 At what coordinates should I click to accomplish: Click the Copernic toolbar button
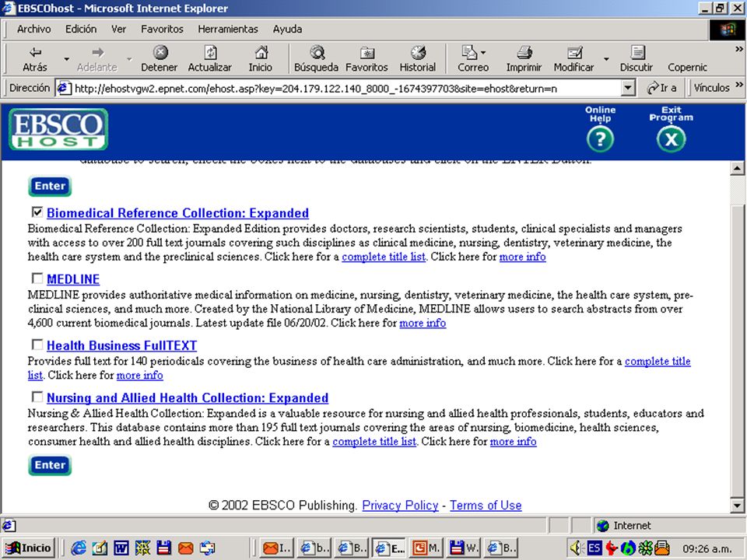(687, 67)
